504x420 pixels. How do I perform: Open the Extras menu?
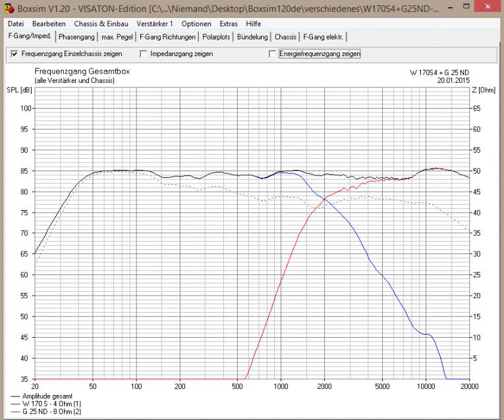point(229,24)
